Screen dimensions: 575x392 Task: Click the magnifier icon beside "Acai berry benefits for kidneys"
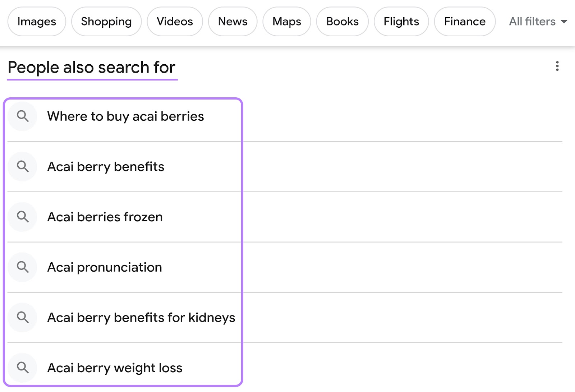coord(22,317)
